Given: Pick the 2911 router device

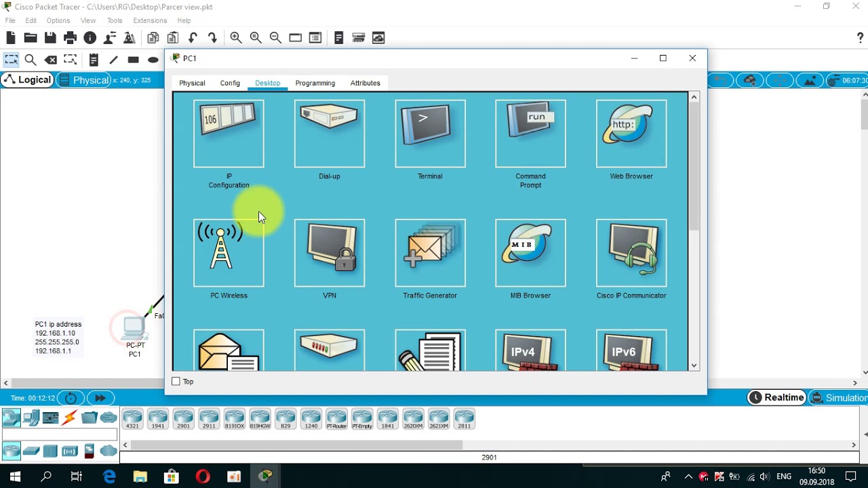Looking at the screenshot, I should click(209, 419).
